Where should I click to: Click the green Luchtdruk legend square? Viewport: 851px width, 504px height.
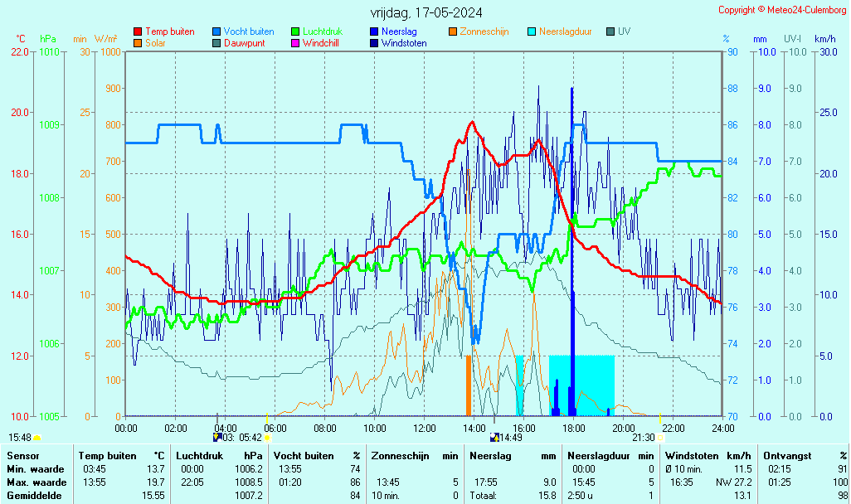click(x=295, y=31)
